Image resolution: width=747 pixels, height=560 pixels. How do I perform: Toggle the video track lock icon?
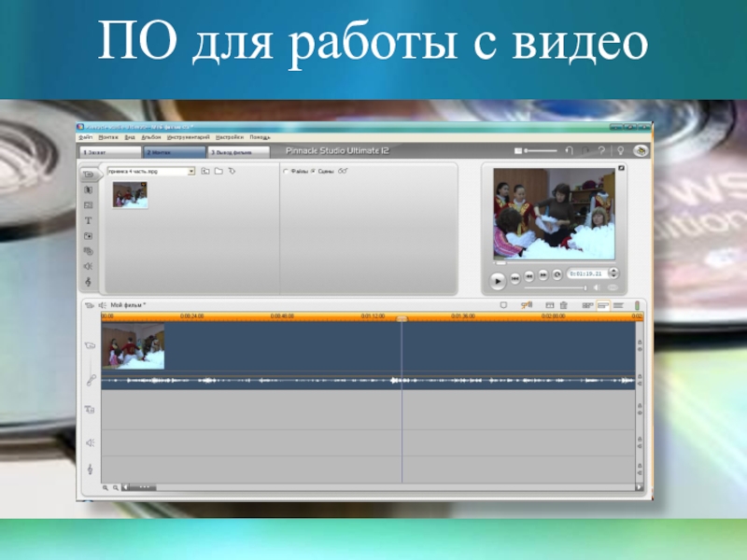click(x=640, y=343)
